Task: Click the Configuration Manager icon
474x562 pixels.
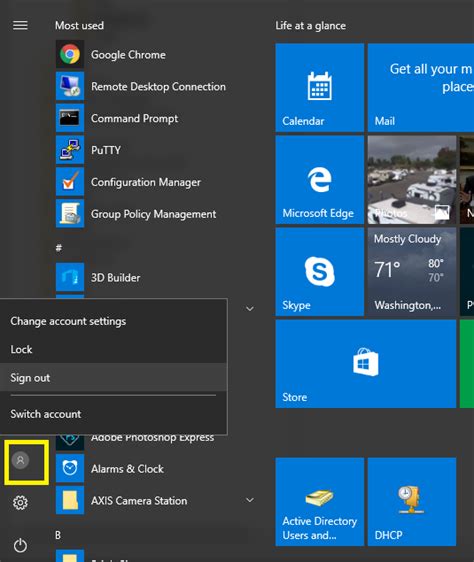Action: (70, 182)
